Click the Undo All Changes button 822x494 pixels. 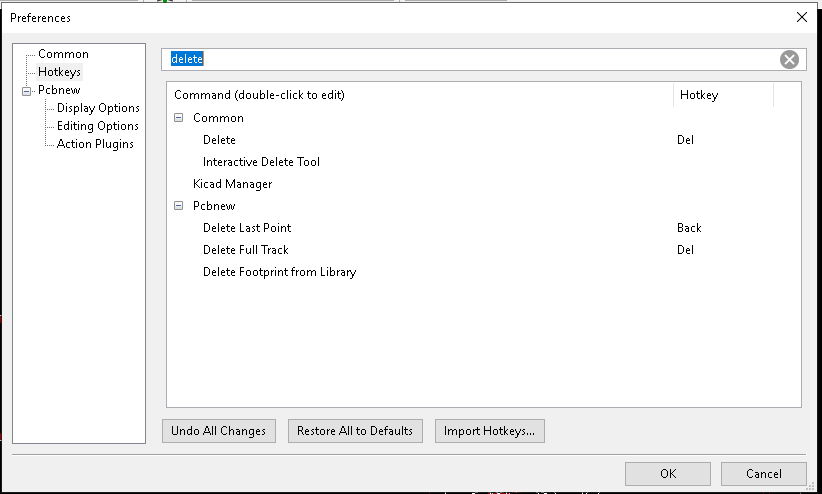pyautogui.click(x=219, y=431)
